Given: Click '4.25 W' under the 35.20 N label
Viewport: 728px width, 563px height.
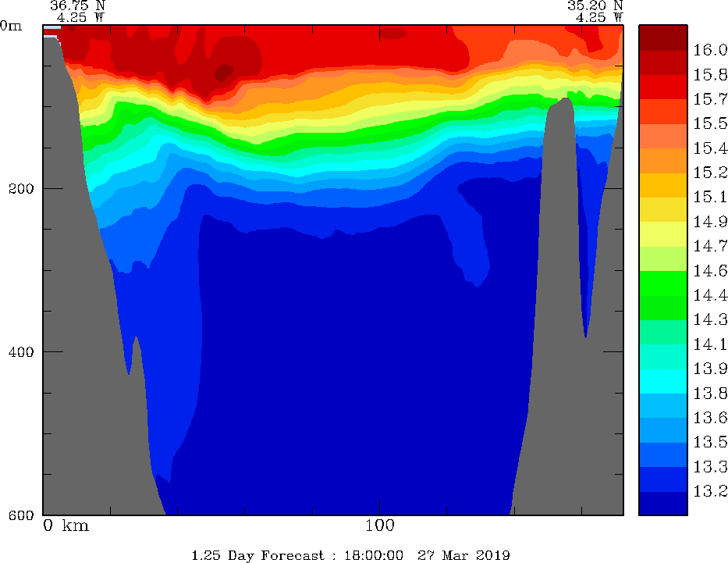Looking at the screenshot, I should [599, 18].
